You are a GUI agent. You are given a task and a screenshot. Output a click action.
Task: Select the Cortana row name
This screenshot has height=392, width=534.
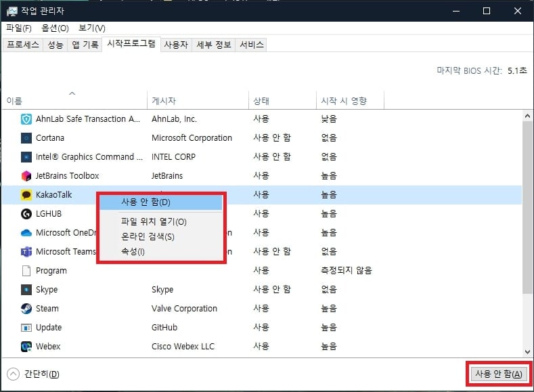click(50, 138)
